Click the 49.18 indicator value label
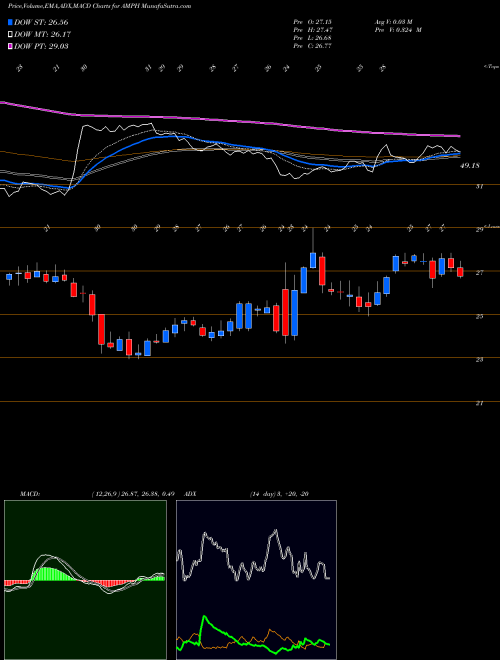The width and height of the screenshot is (500, 660). [x=470, y=166]
